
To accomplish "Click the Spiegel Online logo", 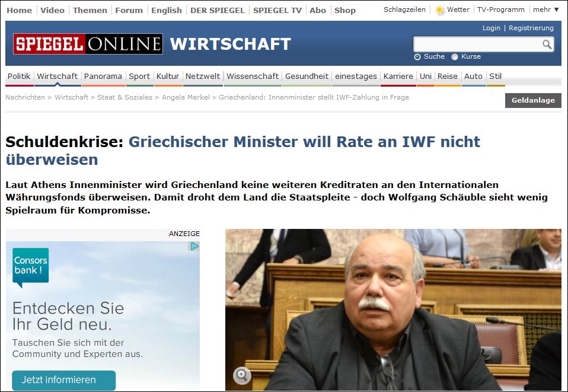I will (x=88, y=44).
